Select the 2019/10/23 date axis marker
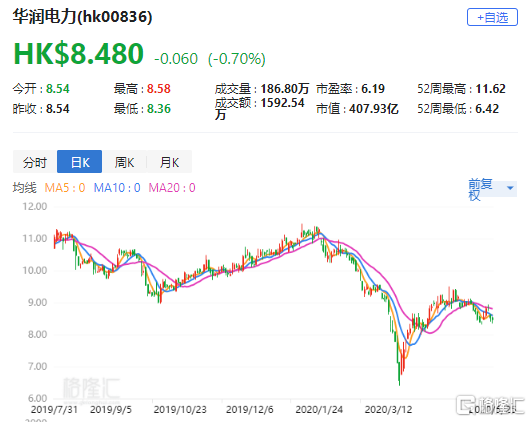The width and height of the screenshot is (531, 422). tap(180, 409)
